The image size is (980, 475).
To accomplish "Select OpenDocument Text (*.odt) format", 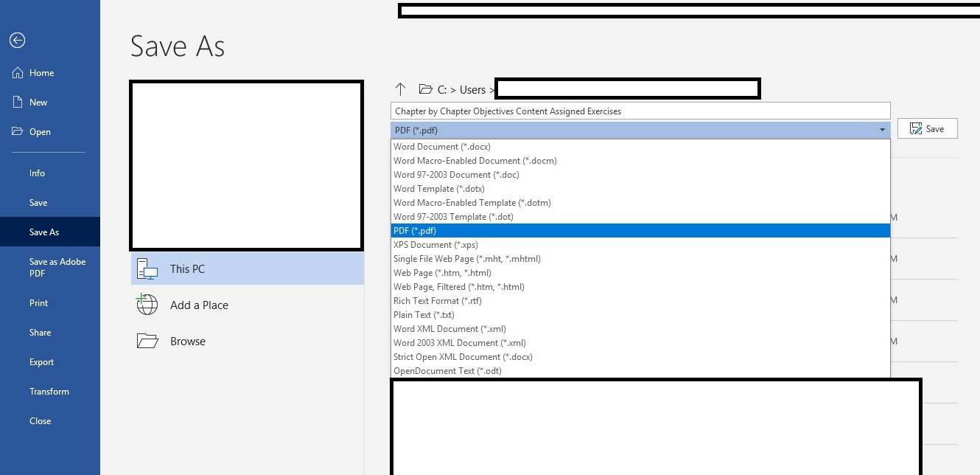I will (640, 371).
